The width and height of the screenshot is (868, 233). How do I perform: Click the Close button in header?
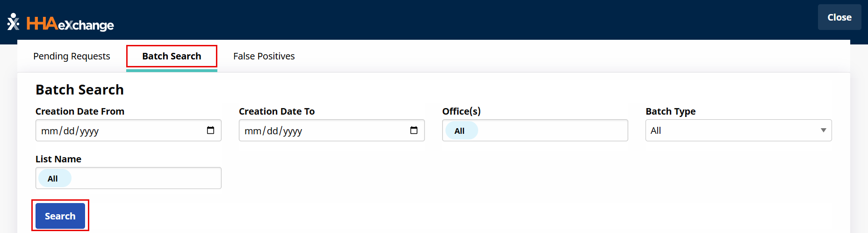tap(839, 17)
